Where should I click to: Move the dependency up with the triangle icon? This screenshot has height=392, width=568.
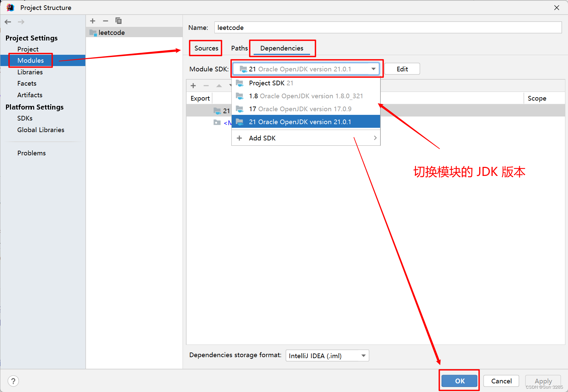(x=219, y=86)
